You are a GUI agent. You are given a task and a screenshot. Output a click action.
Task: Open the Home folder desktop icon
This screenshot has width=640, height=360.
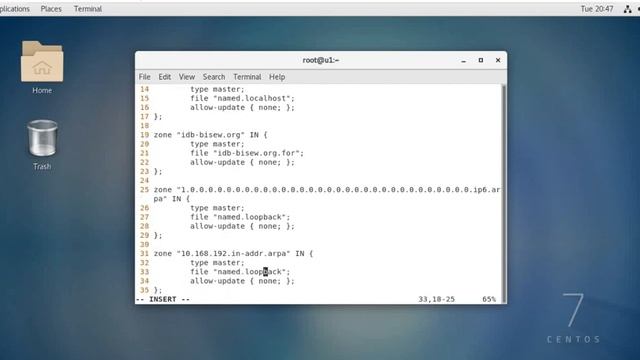(x=42, y=67)
